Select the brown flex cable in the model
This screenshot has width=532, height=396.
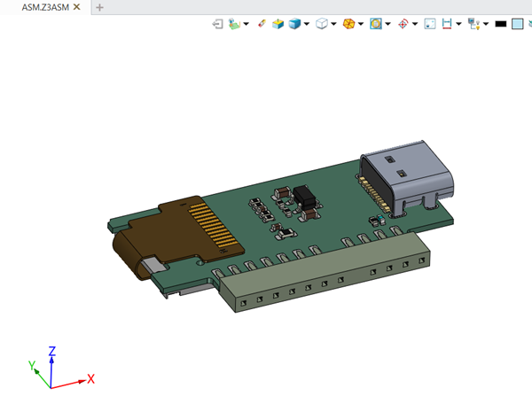point(169,234)
